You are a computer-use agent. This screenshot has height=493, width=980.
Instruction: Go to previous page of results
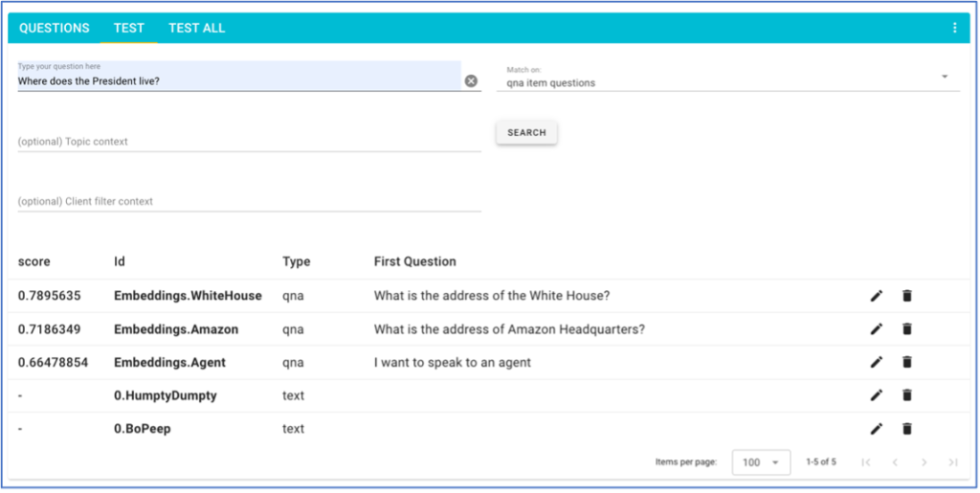pos(895,462)
